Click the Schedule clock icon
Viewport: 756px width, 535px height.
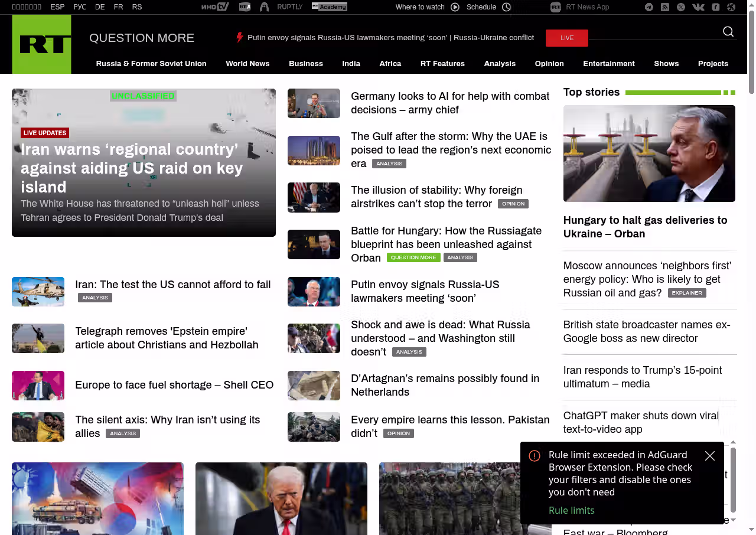tap(506, 7)
